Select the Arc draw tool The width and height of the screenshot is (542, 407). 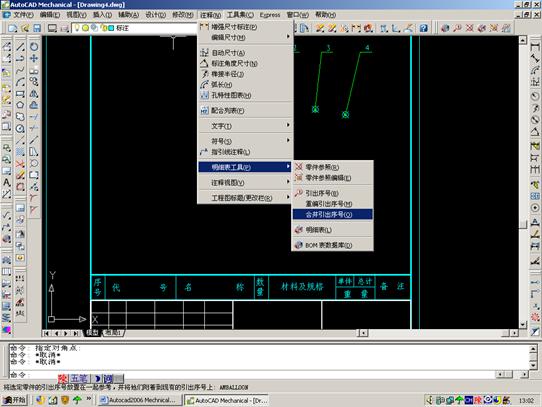point(20,82)
